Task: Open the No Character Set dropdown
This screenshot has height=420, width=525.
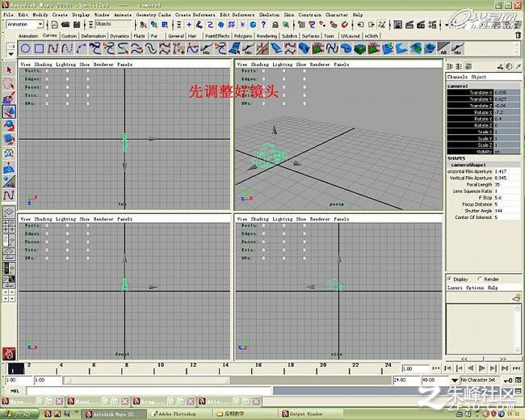Action: click(x=480, y=380)
